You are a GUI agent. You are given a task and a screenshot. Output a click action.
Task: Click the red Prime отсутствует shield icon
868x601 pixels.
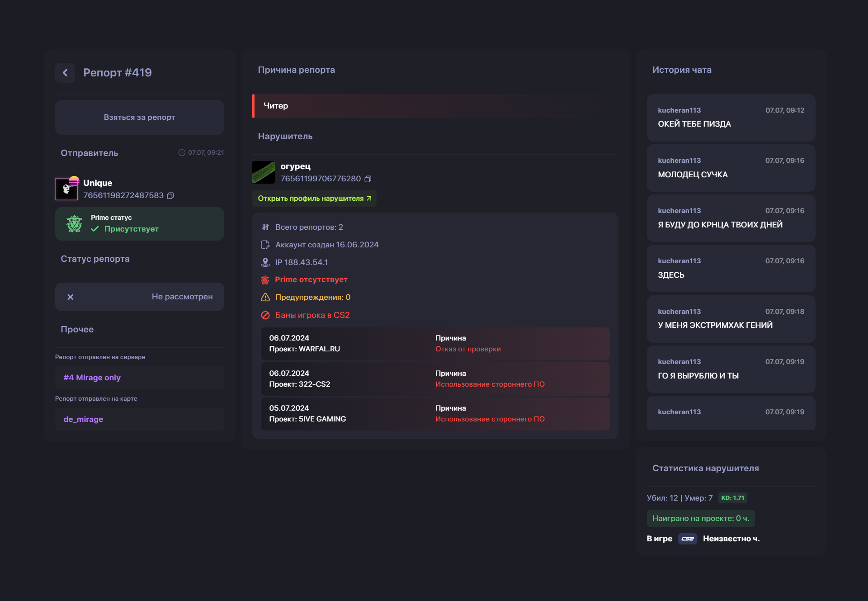point(266,279)
